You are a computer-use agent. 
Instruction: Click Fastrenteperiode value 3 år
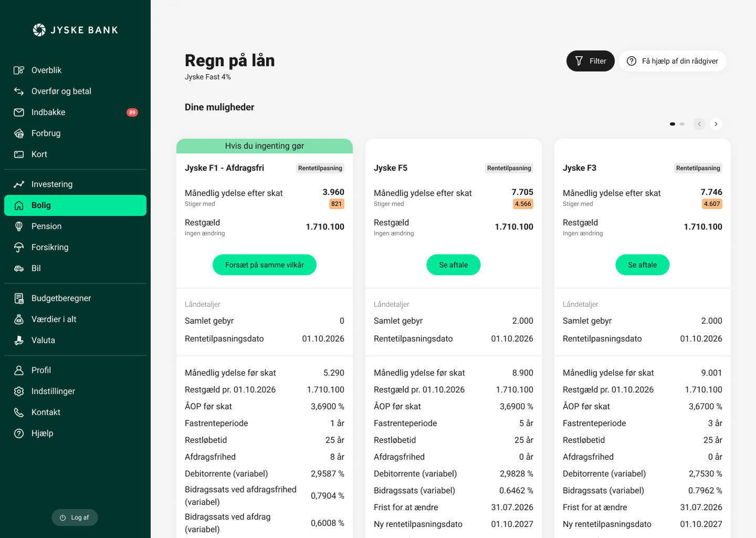tap(715, 423)
